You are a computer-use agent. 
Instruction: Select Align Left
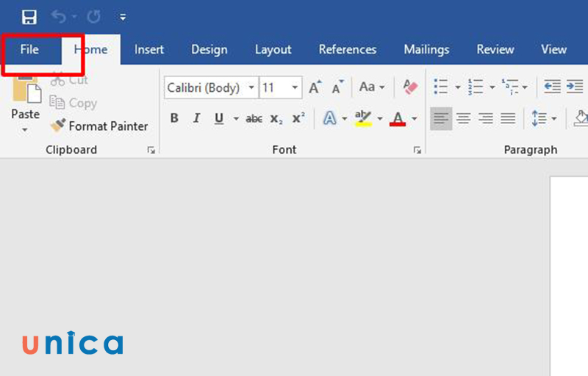(441, 118)
